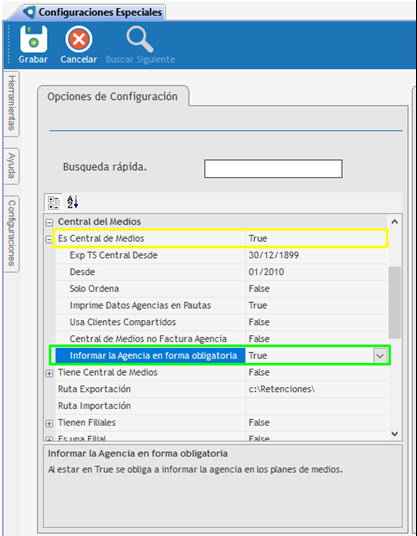Select the Exp TS Central Desde row
Viewport: 417px width, 536px height.
point(220,255)
